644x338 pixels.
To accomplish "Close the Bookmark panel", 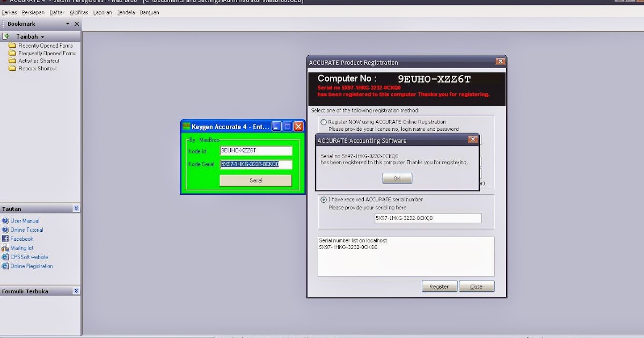I will (77, 24).
